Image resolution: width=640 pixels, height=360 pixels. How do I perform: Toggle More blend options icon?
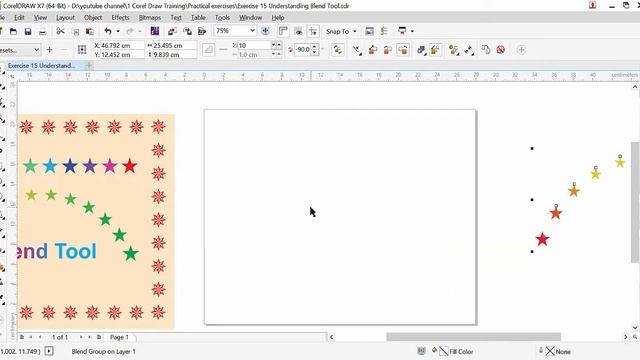click(x=435, y=50)
